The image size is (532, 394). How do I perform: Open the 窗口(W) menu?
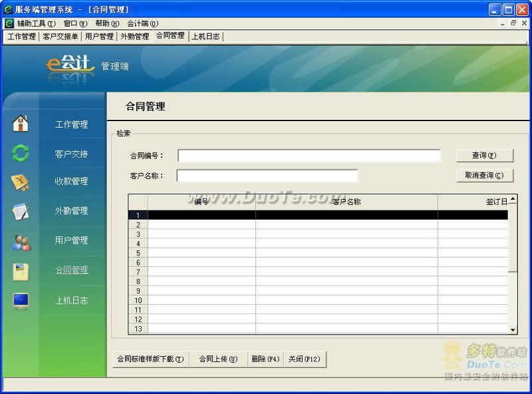pyautogui.click(x=75, y=23)
